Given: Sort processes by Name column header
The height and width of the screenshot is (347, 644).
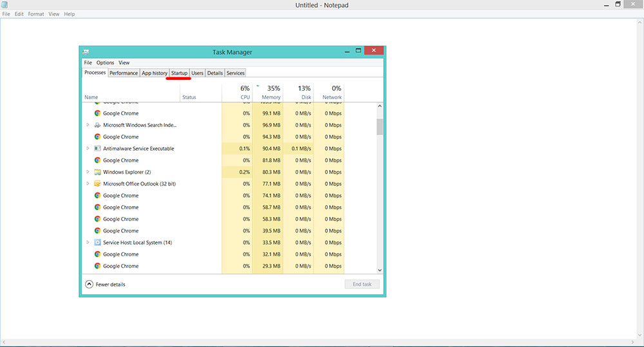Looking at the screenshot, I should click(131, 93).
